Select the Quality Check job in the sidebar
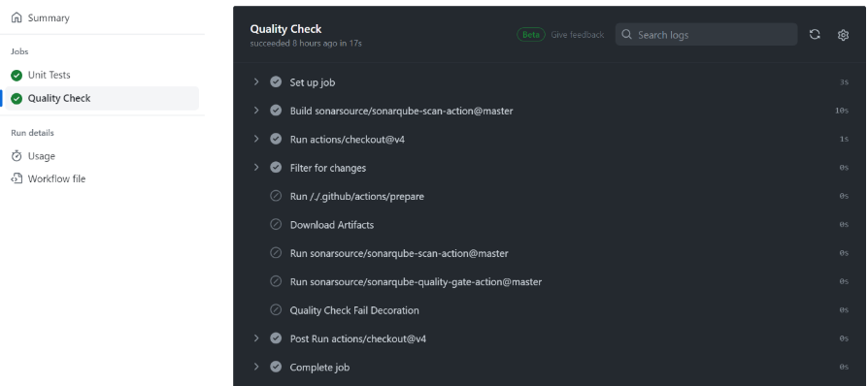Screen dimensions: 868x386 click(102, 98)
